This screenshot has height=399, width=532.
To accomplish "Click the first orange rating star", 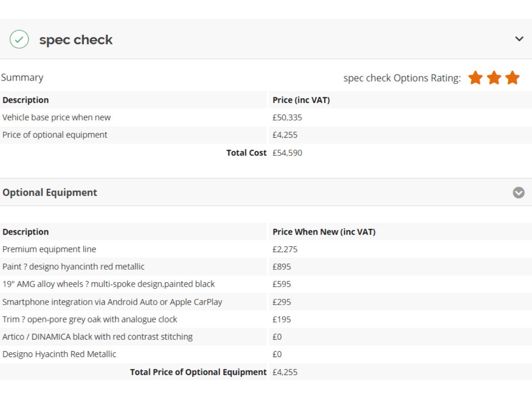I will coord(475,78).
